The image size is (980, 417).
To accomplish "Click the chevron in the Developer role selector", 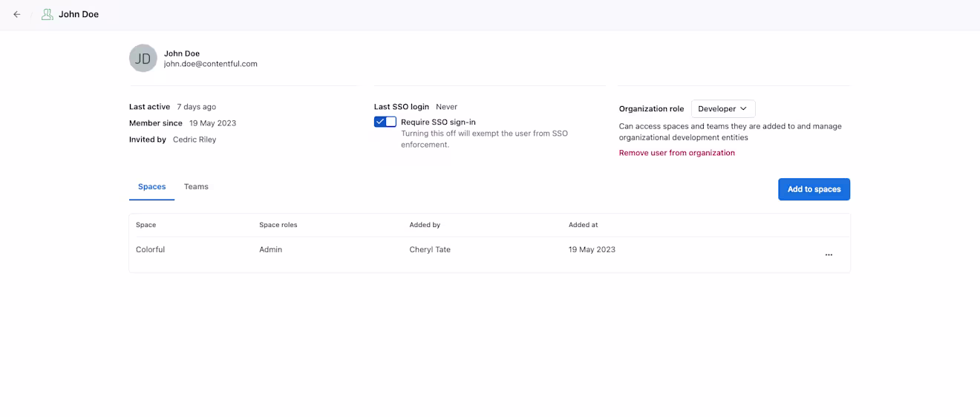I will pyautogui.click(x=743, y=108).
